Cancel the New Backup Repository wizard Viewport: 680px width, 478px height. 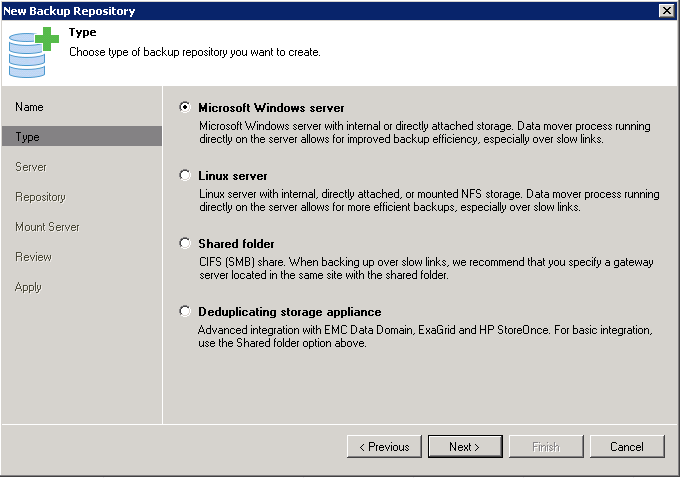(627, 447)
